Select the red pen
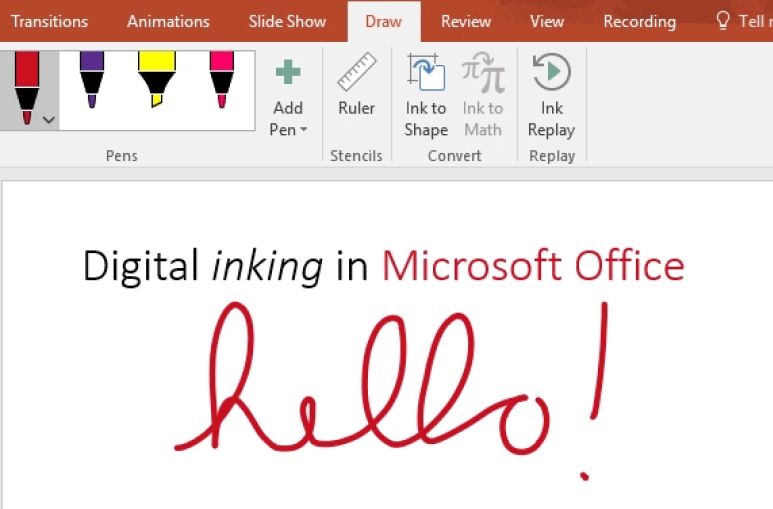Screen dimensions: 773x509 pos(27,88)
